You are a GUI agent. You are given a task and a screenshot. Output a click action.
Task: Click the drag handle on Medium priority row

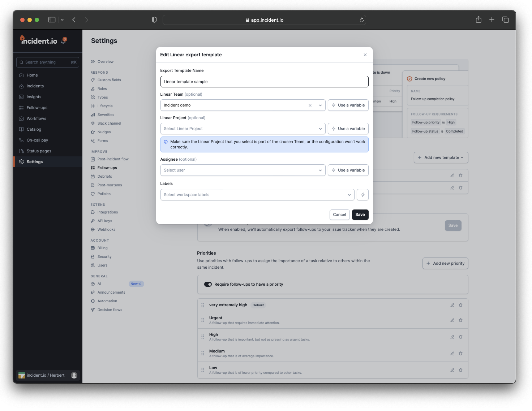[203, 354]
